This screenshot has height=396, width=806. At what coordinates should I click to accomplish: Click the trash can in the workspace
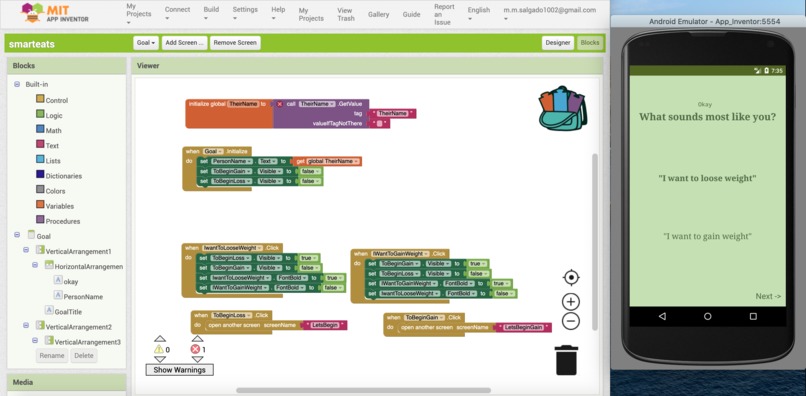point(566,360)
